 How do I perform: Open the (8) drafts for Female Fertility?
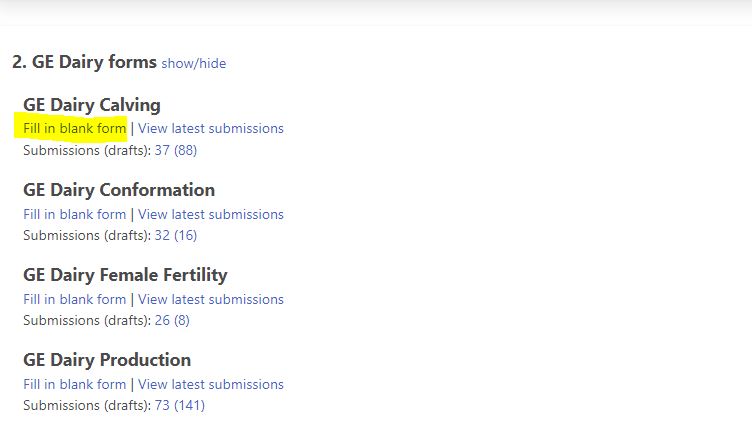[182, 320]
